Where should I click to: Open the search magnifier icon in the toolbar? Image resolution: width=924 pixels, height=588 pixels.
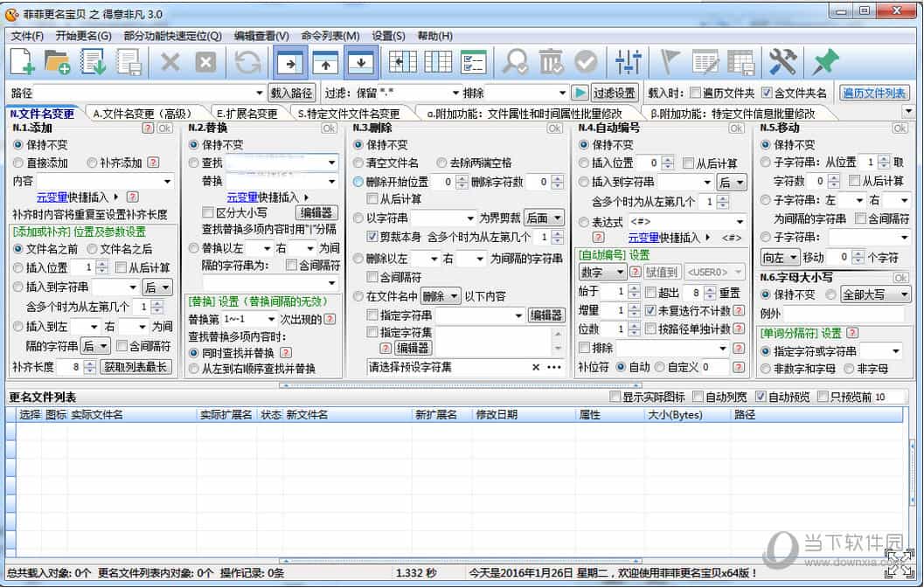[515, 63]
